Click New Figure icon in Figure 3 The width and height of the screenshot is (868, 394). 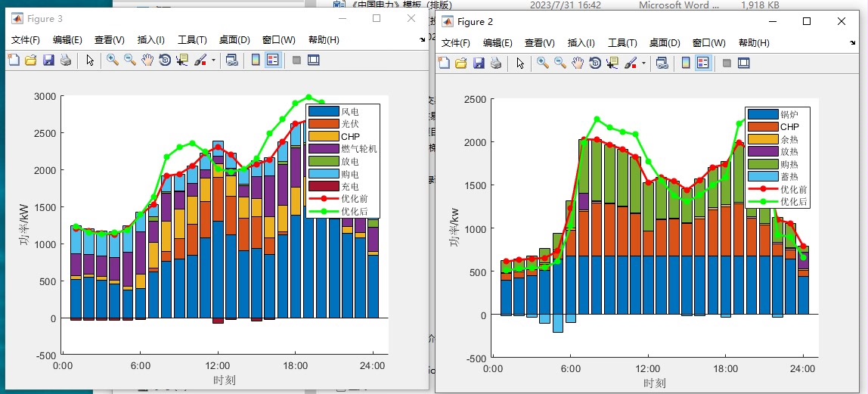pos(14,60)
